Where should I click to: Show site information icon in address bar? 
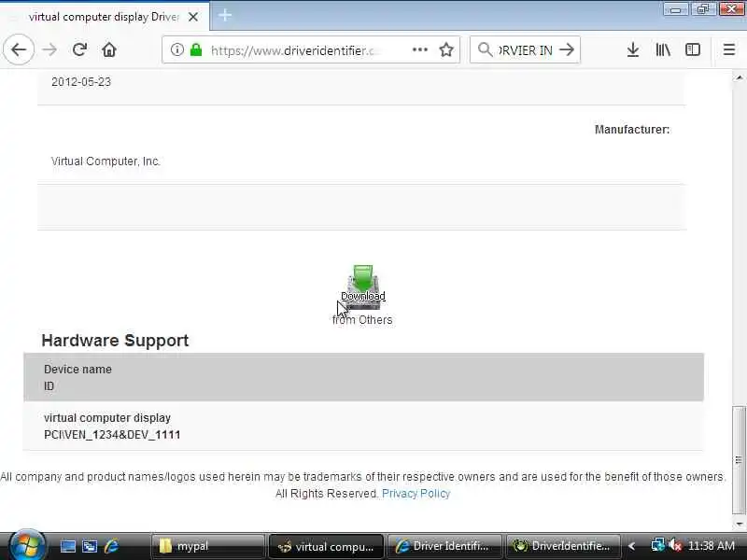(176, 49)
